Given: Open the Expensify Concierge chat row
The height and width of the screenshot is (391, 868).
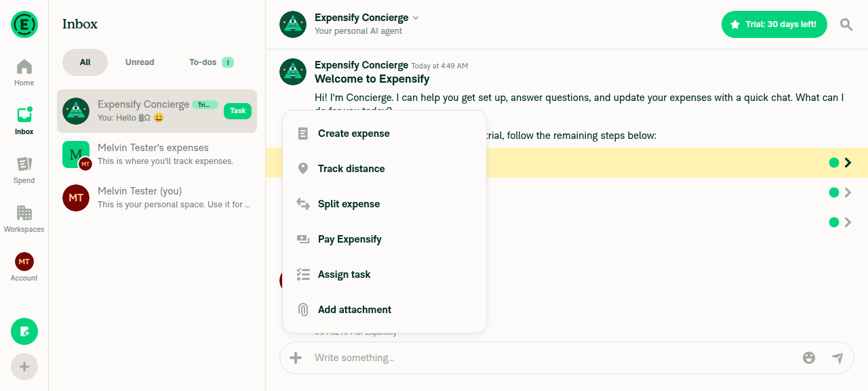Looking at the screenshot, I should 157,111.
